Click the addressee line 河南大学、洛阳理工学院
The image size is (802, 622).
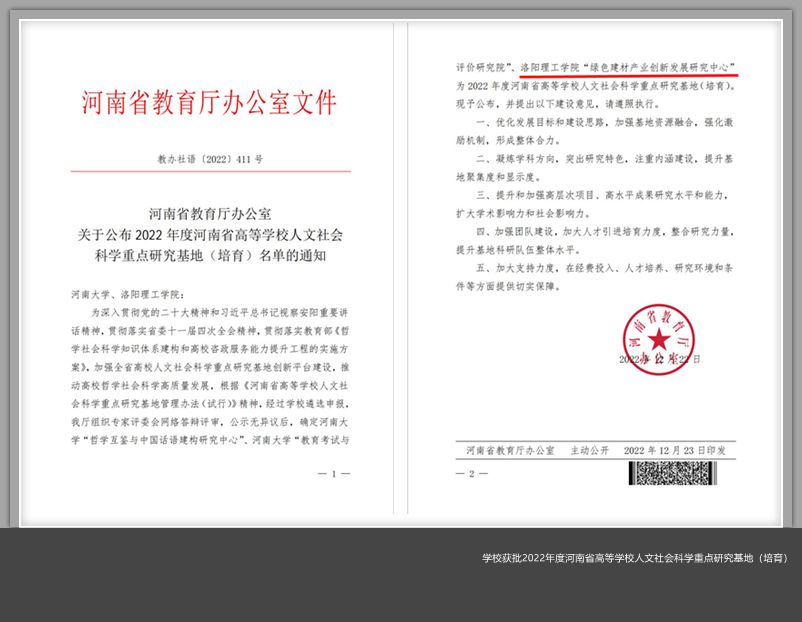tap(124, 295)
